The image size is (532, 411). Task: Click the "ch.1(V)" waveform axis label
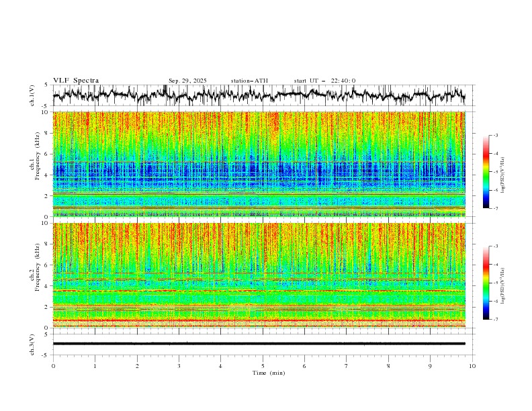pos(32,95)
